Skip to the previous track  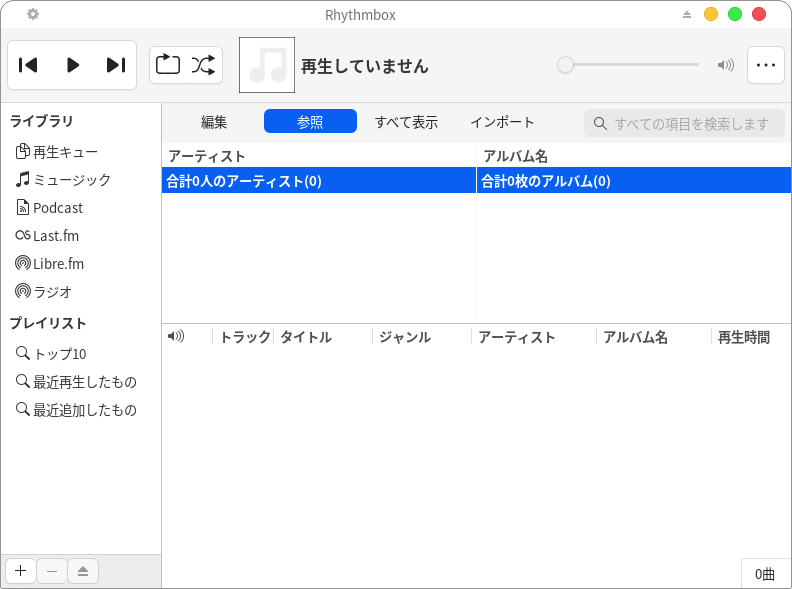click(x=29, y=65)
